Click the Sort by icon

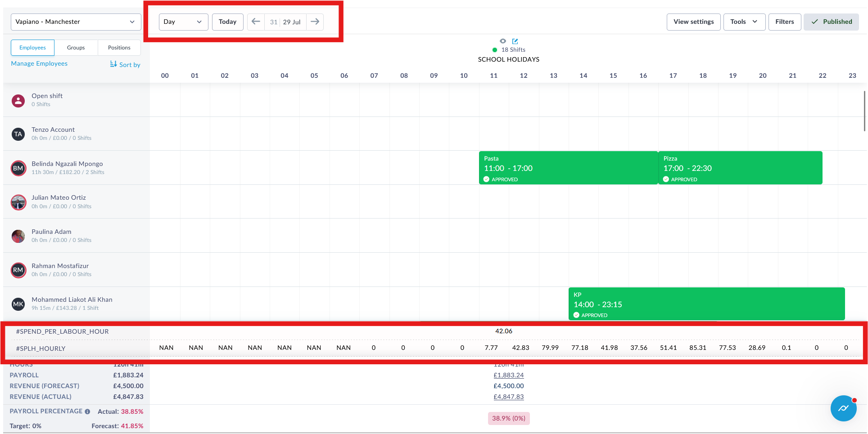click(x=113, y=64)
